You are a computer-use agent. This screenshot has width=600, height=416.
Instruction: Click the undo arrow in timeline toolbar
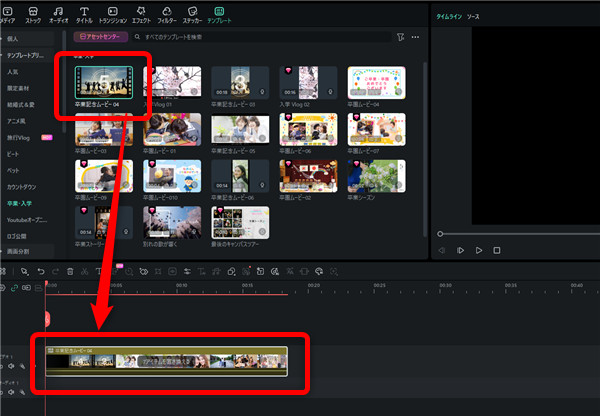[40, 271]
